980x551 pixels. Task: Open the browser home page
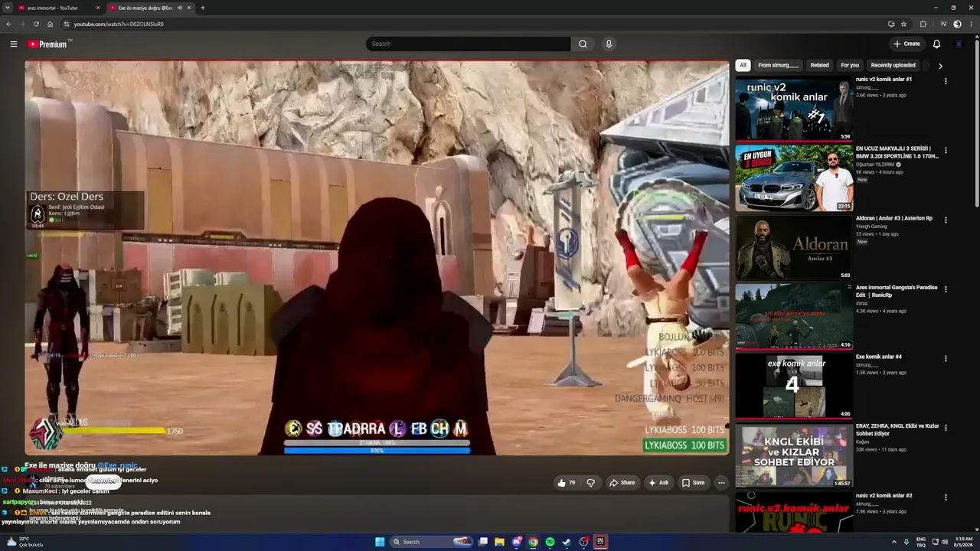pyautogui.click(x=50, y=24)
